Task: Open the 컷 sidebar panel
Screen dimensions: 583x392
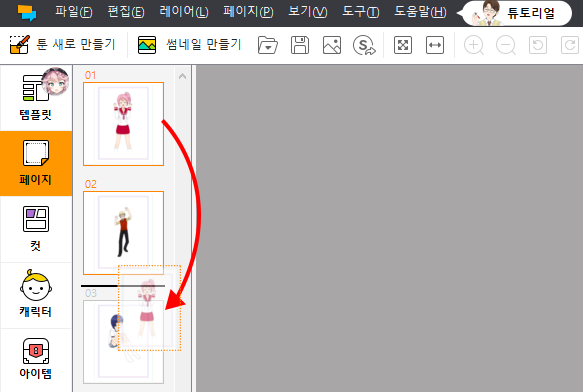Action: (36, 229)
